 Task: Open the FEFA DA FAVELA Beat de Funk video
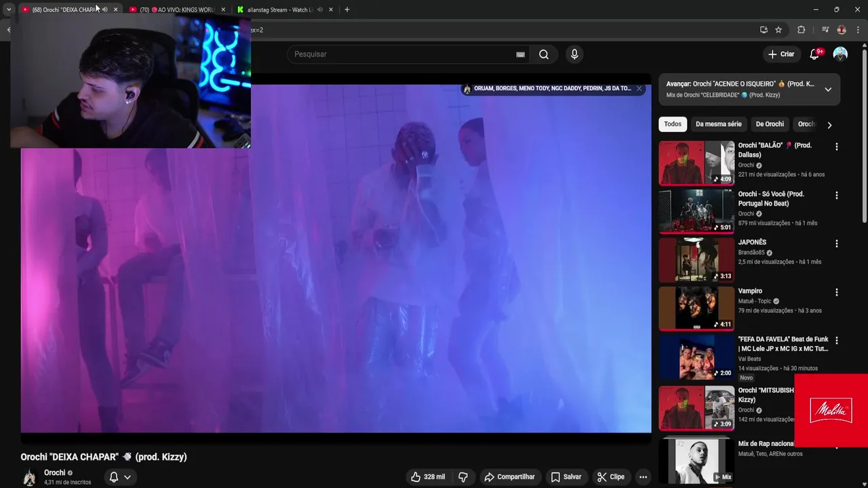coord(783,344)
